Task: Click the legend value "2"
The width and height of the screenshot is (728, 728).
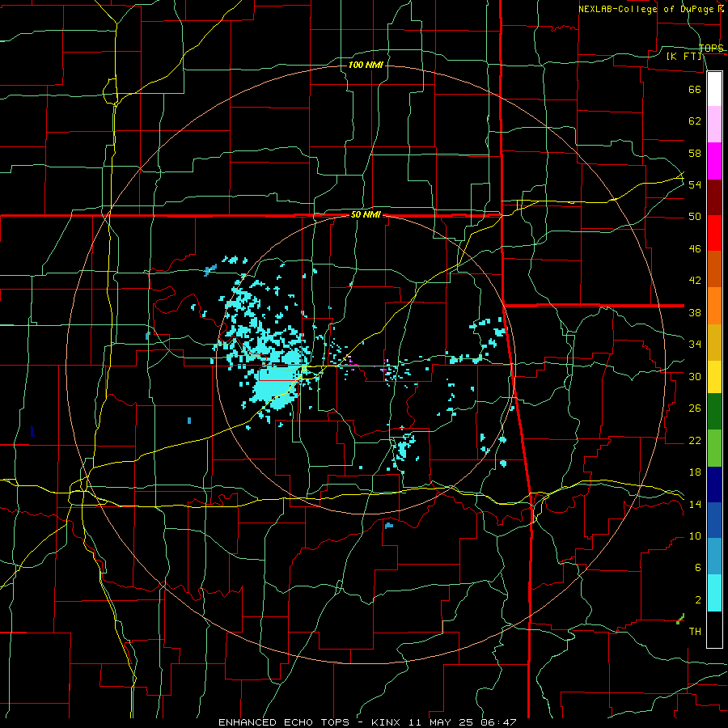Action: pyautogui.click(x=697, y=600)
